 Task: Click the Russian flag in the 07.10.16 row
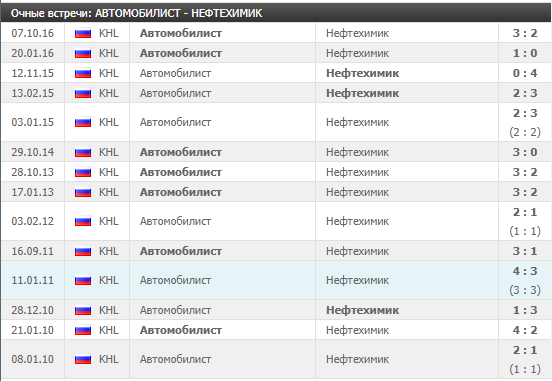83,33
